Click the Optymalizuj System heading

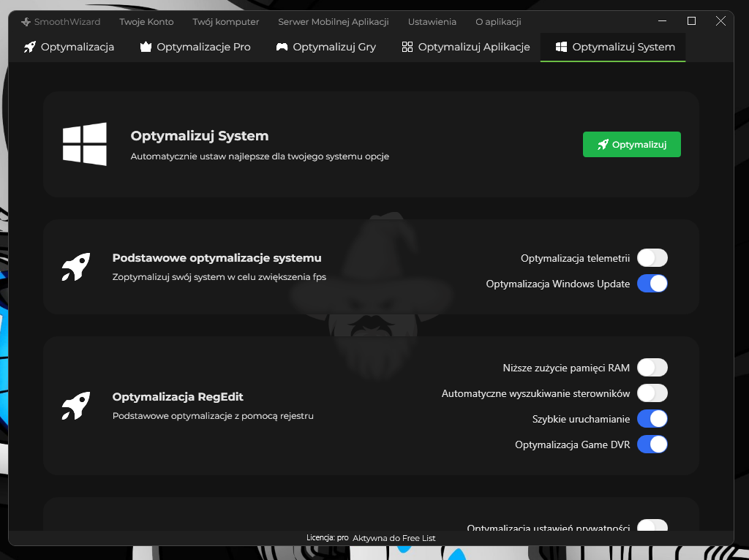[x=200, y=136]
